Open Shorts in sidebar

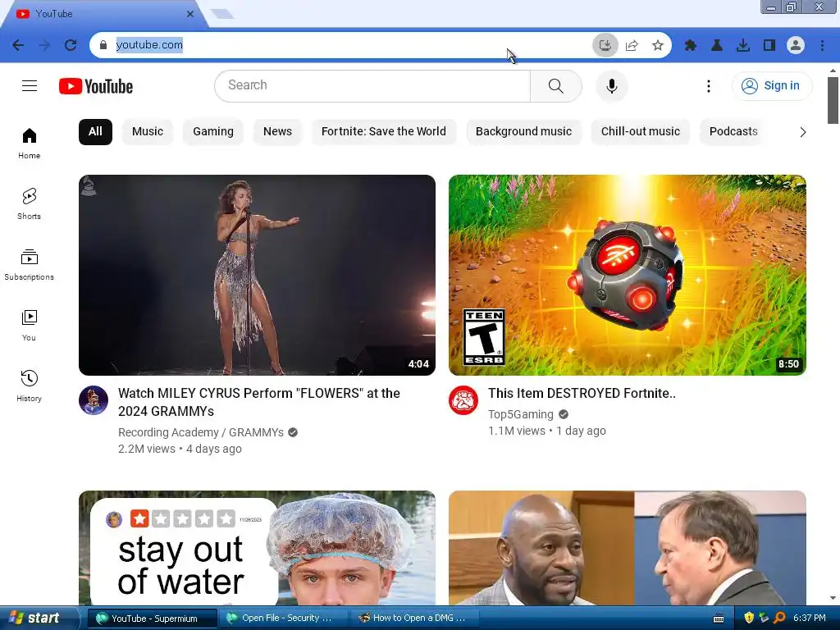click(x=29, y=204)
